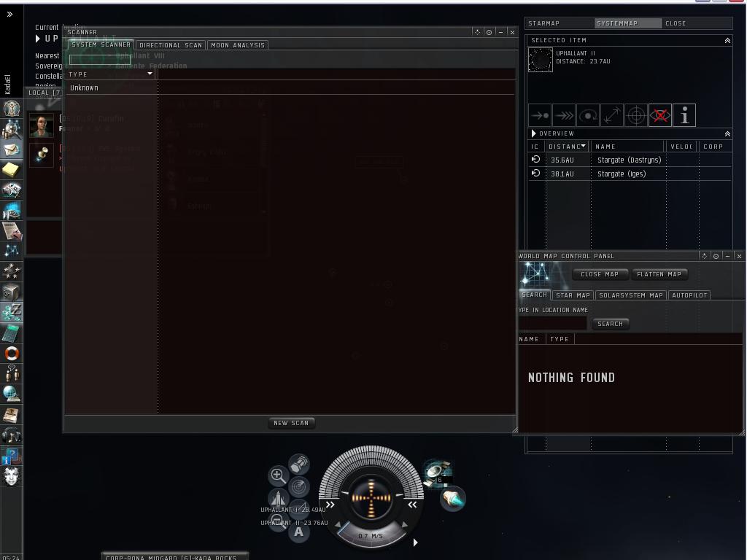The image size is (747, 560).
Task: Open the Solarsystem Map control tab
Action: 631,295
